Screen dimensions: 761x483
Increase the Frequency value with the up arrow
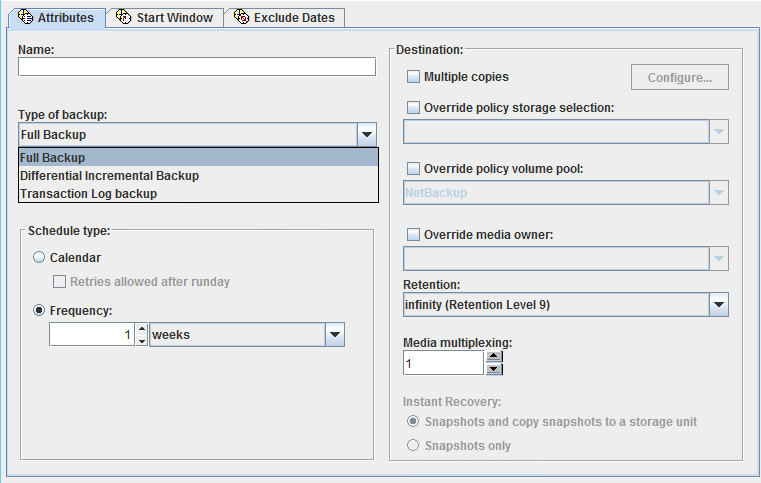142,329
